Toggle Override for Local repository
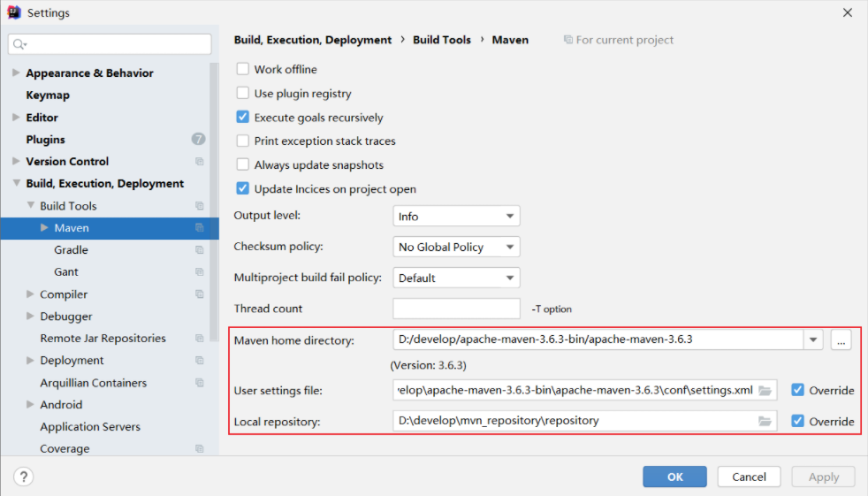This screenshot has height=496, width=868. pos(797,421)
